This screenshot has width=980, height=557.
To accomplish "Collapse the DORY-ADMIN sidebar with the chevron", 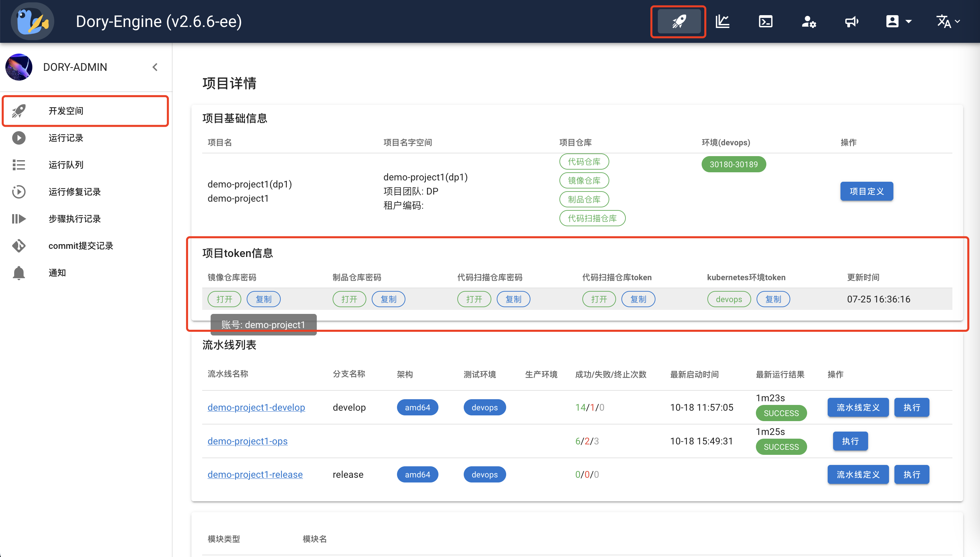I will pos(155,67).
